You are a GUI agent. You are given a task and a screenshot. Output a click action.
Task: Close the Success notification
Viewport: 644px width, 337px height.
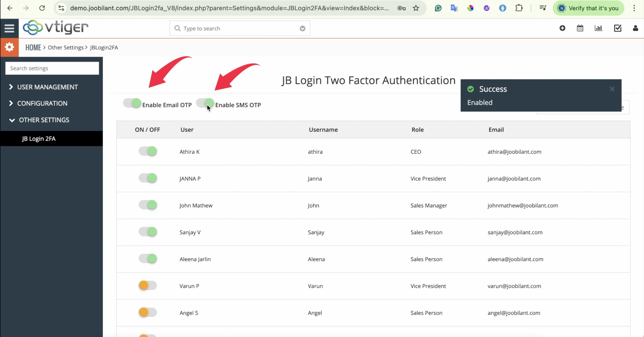(612, 89)
